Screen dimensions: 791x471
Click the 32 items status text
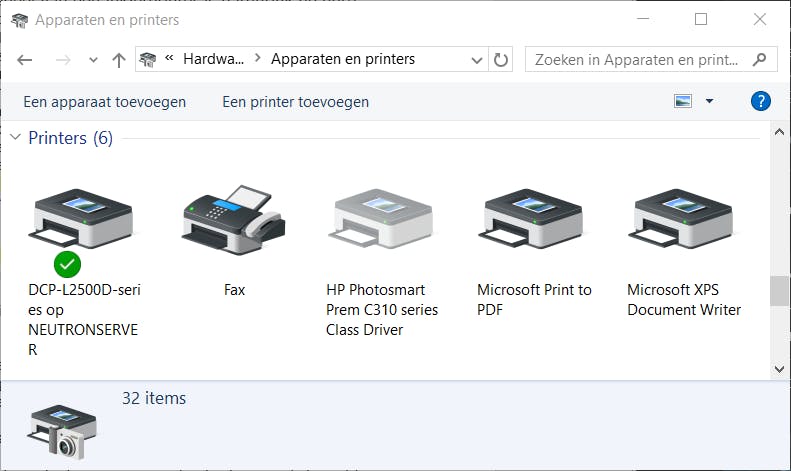tap(154, 398)
